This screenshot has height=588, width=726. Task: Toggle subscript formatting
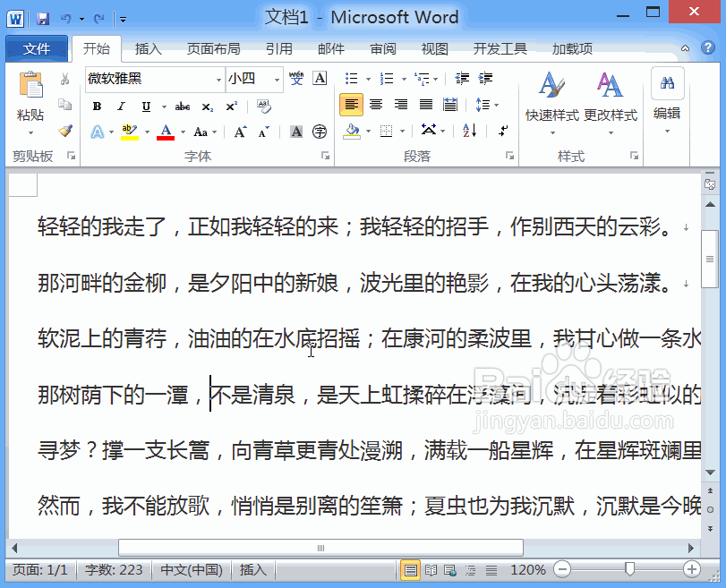pos(206,106)
